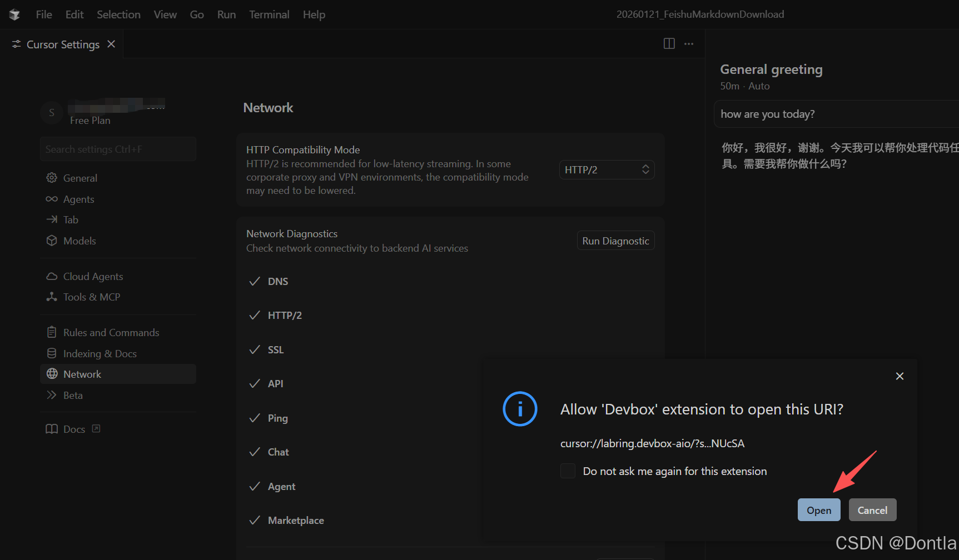This screenshot has height=560, width=959.
Task: Open the View menu
Action: 165,14
